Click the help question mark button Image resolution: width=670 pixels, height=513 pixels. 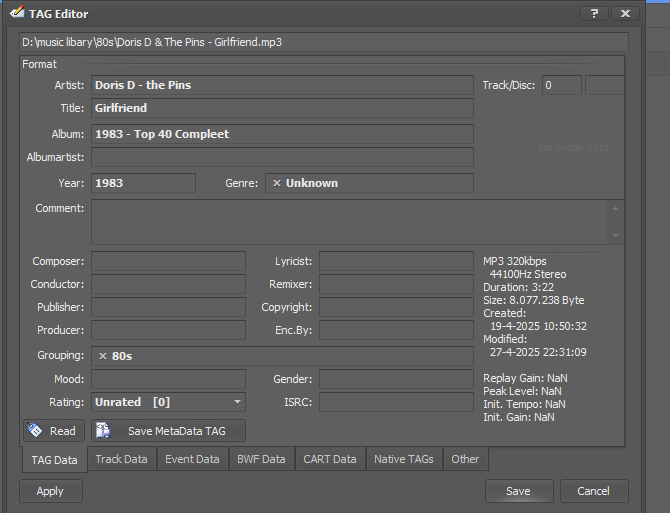(594, 14)
